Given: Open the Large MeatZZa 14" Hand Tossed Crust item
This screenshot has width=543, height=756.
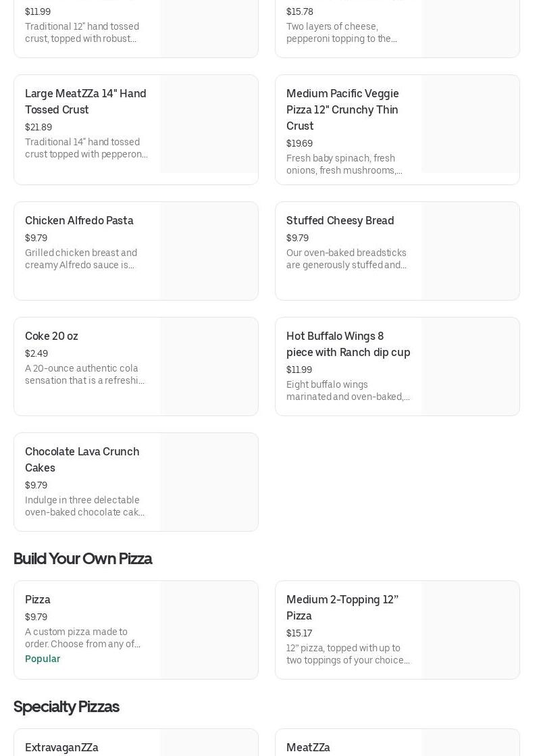Looking at the screenshot, I should click(x=86, y=101).
